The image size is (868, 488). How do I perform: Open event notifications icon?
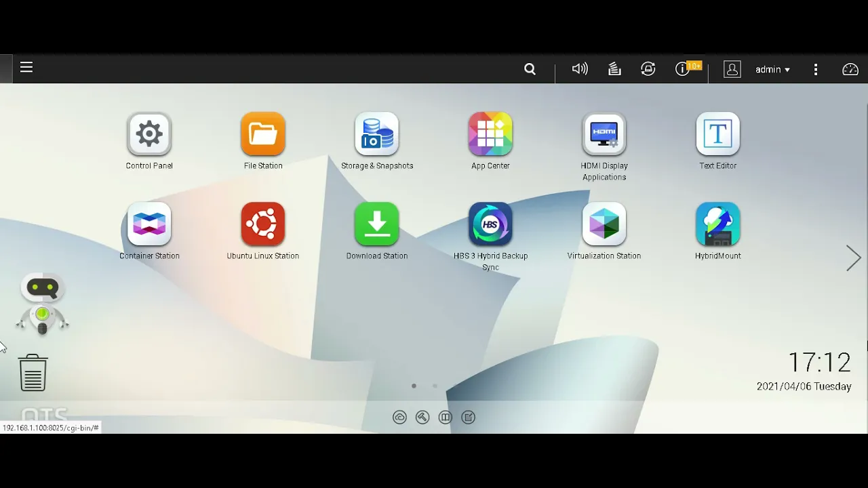[x=682, y=69]
